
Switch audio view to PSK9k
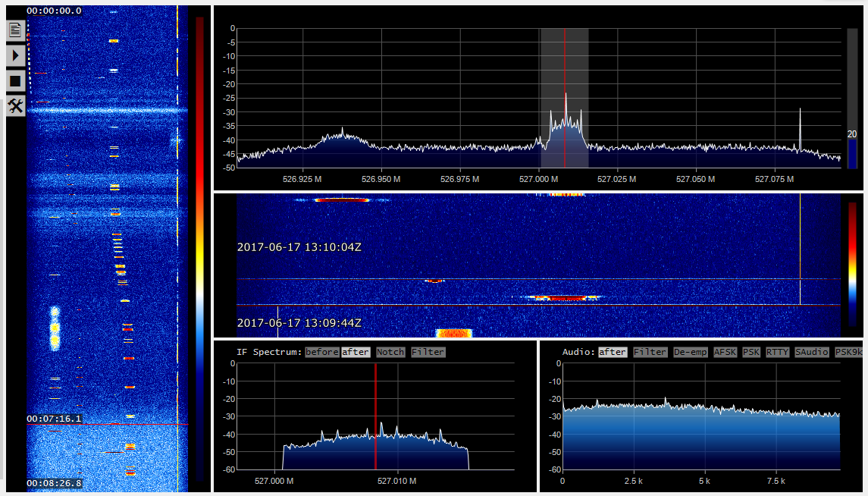(848, 352)
